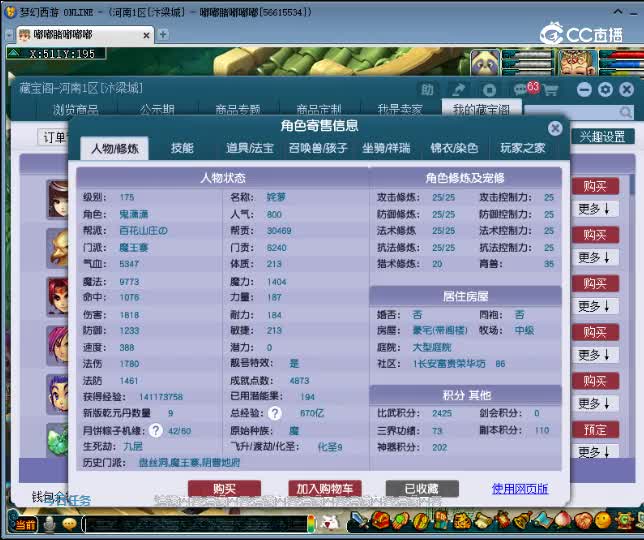644x540 pixels.
Task: Click the 已收藏 button
Action: click(x=422, y=489)
